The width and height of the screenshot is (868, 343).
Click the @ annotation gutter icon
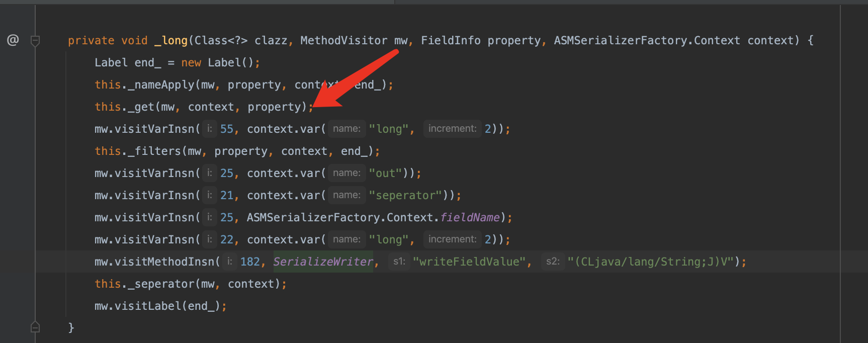click(13, 40)
